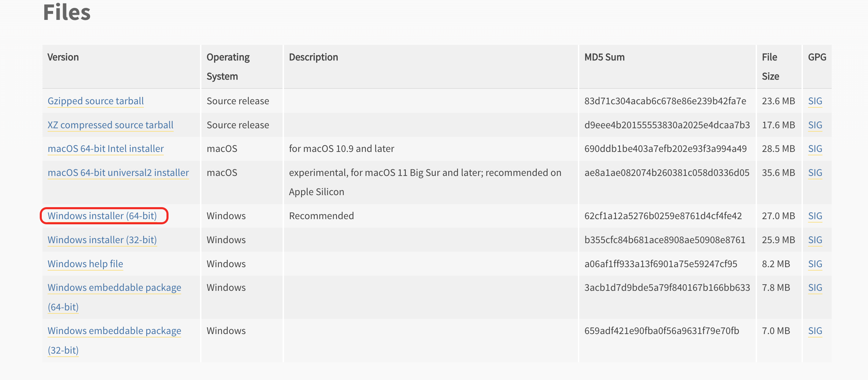
Task: Click SIG link for Windows help file
Action: pyautogui.click(x=815, y=264)
